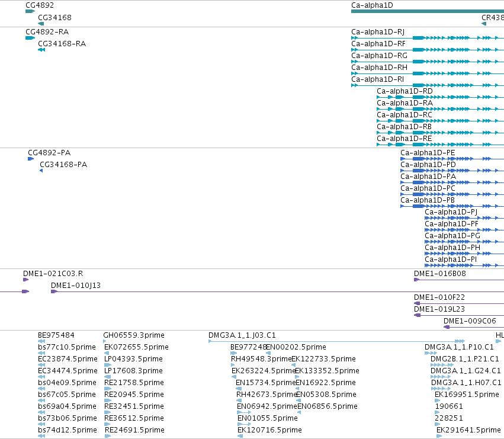Image resolution: width=504 pixels, height=439 pixels.
Task: Select the Ca-alpha1D-PE protein feature
Action: [x=452, y=159]
